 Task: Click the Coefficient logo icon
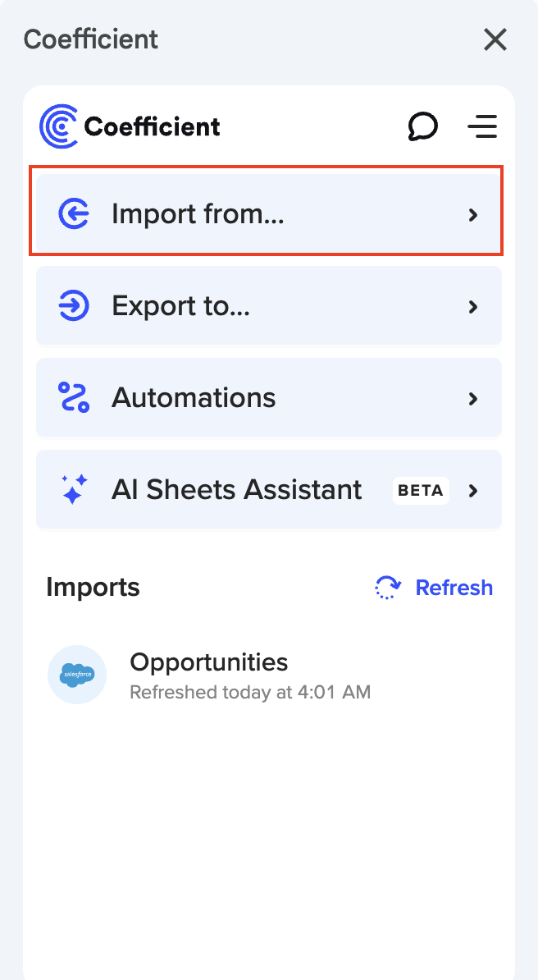pos(59,126)
